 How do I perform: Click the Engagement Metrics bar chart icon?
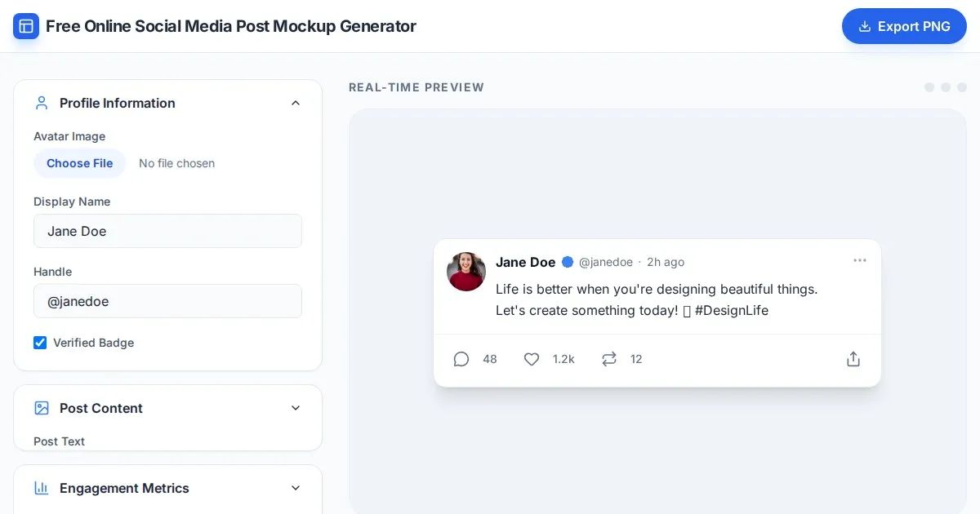pos(42,488)
